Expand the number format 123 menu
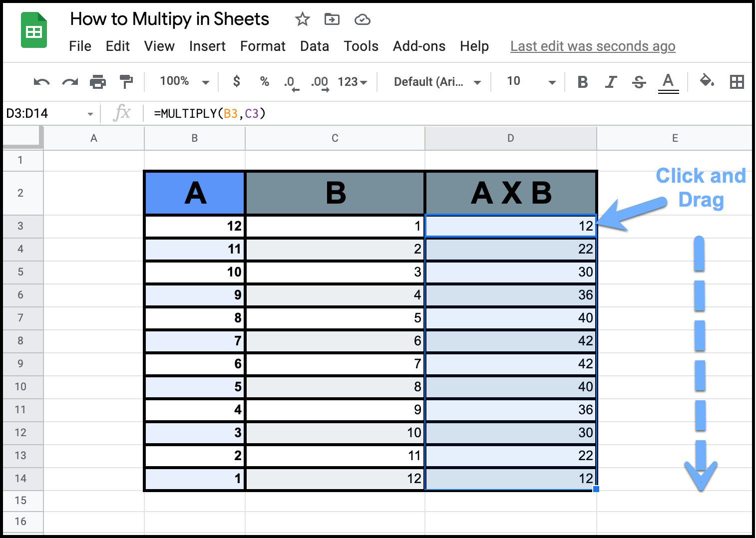 (354, 81)
